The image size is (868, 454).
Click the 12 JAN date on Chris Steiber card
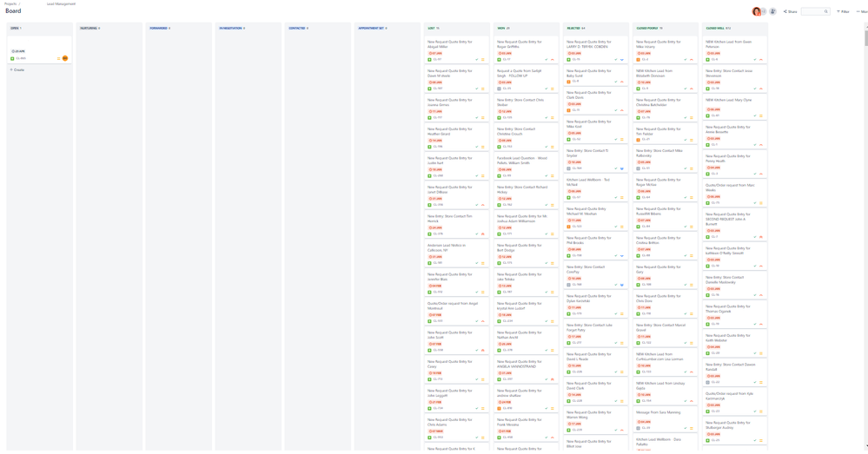pyautogui.click(x=505, y=112)
